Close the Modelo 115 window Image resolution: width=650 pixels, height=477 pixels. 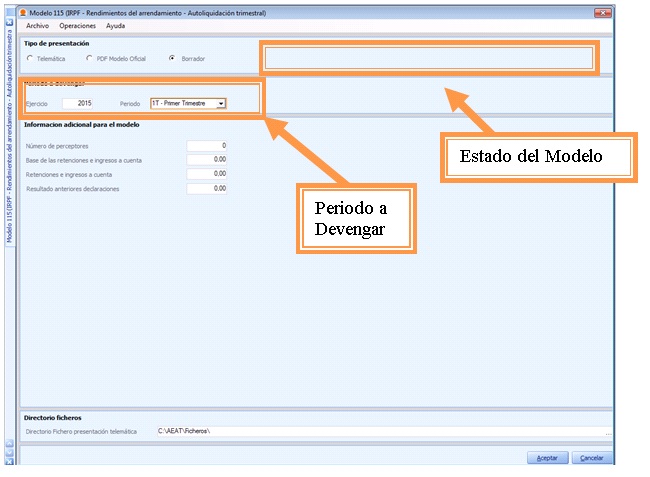pos(603,11)
